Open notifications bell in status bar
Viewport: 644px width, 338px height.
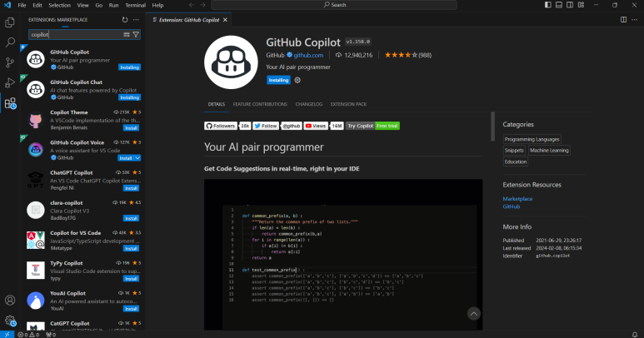[x=635, y=335]
